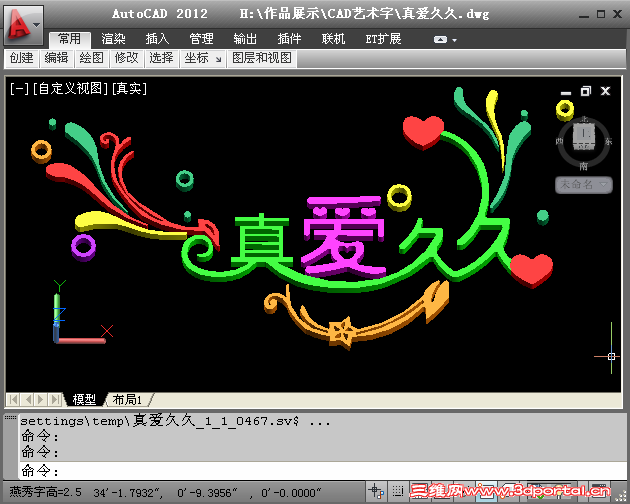
Task: Restore down the drawing viewport window
Action: click(x=586, y=91)
